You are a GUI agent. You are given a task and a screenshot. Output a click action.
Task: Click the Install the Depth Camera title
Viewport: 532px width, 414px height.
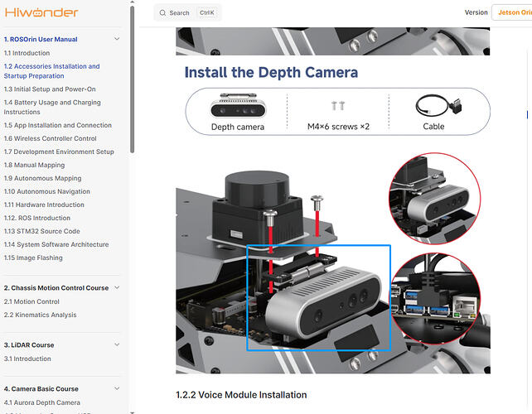click(271, 73)
